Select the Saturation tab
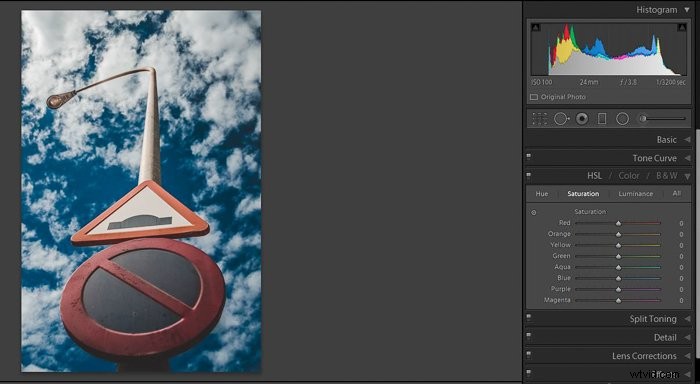 click(x=583, y=194)
